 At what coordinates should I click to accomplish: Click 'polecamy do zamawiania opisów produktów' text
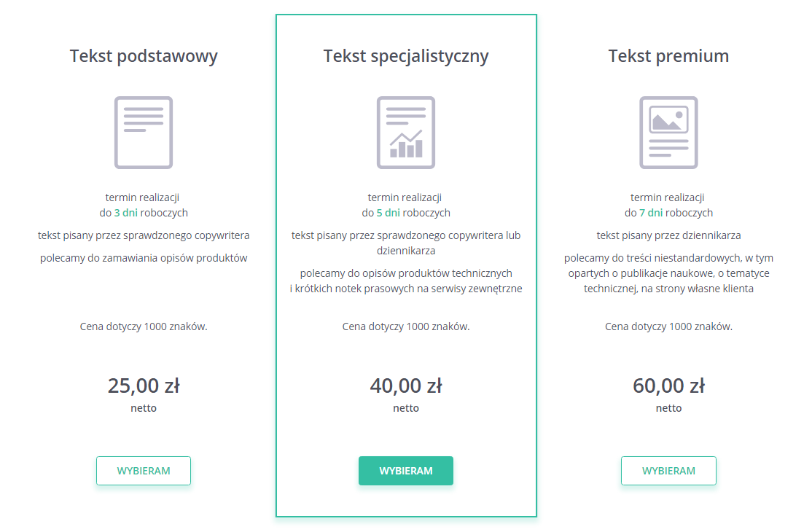click(144, 258)
